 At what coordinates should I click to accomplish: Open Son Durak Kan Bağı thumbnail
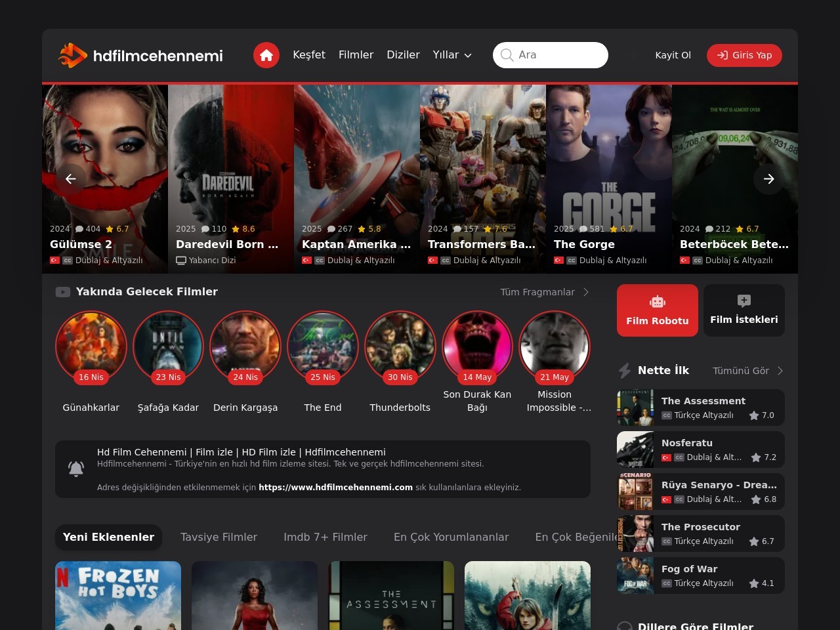477,346
